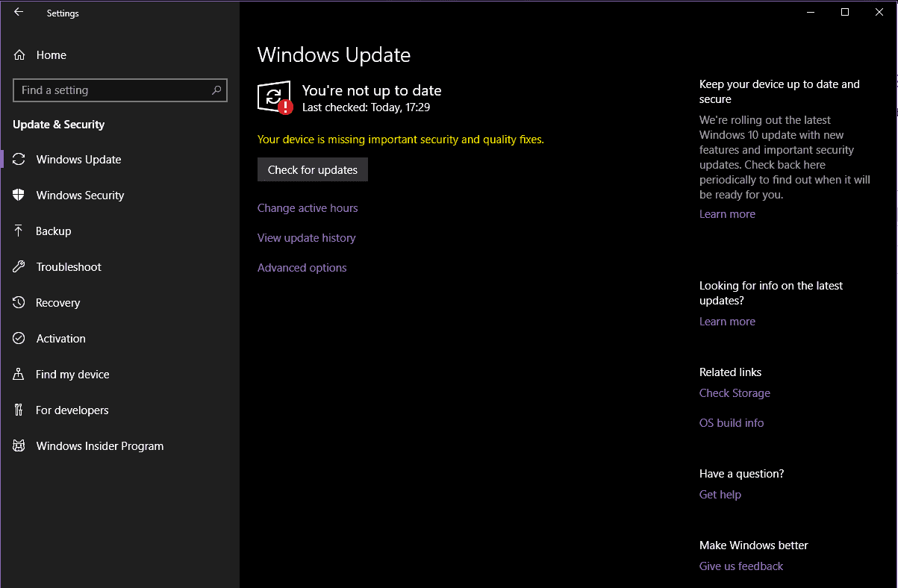Click the 'Related links' heading
This screenshot has width=898, height=588.
click(x=730, y=372)
